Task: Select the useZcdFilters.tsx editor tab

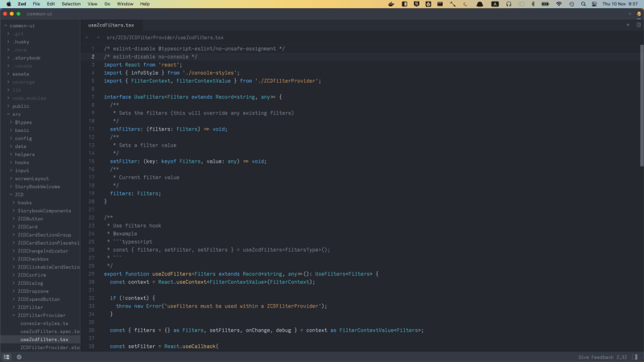Action: (111, 25)
